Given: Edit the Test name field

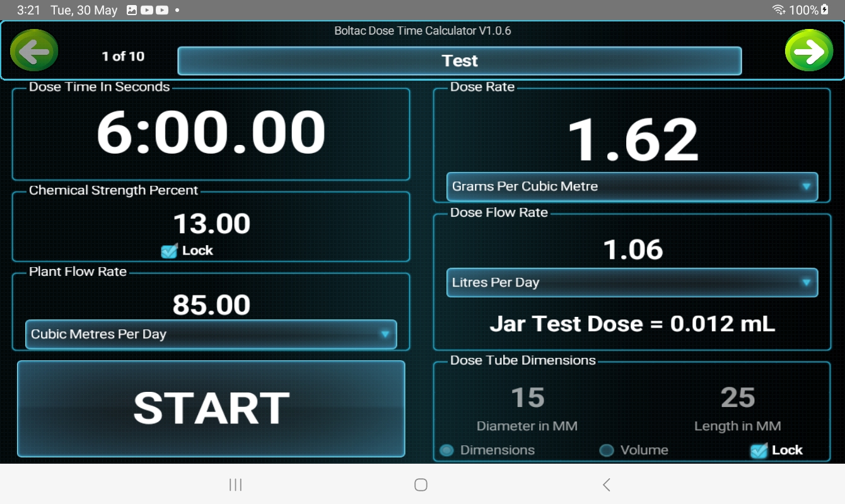Looking at the screenshot, I should coord(460,60).
